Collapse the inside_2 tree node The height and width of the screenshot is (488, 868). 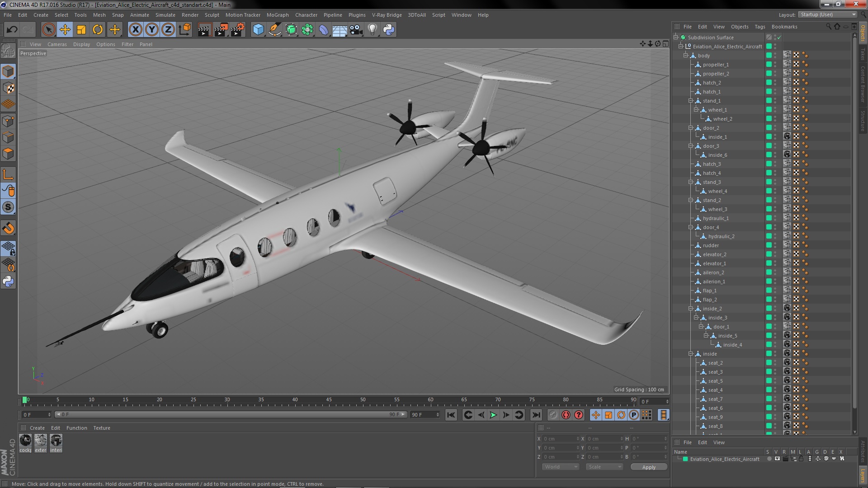pos(691,309)
